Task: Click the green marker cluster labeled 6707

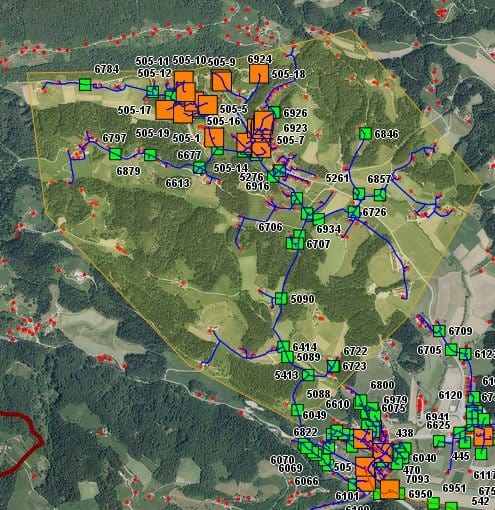Action: click(295, 240)
